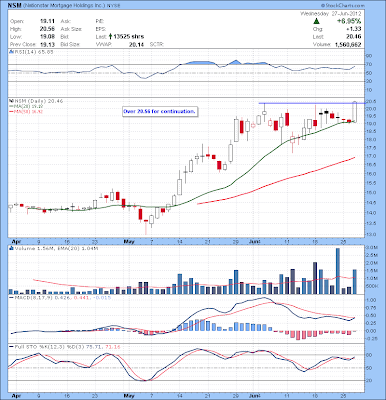386x400 pixels.
Task: Click the Full STO legend marker
Action: pos(11,347)
